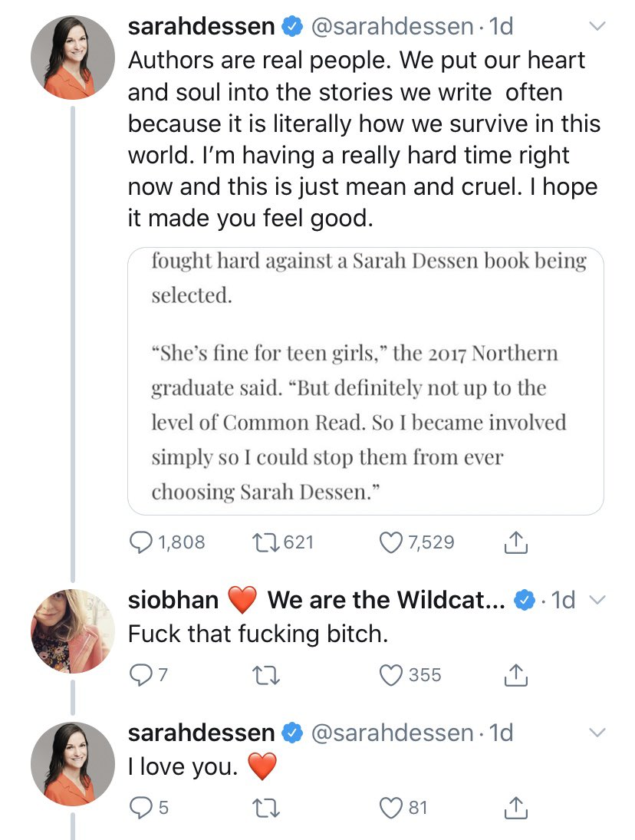Like the 'I love you' tweet
Screen dimensions: 635x840
pos(392,807)
